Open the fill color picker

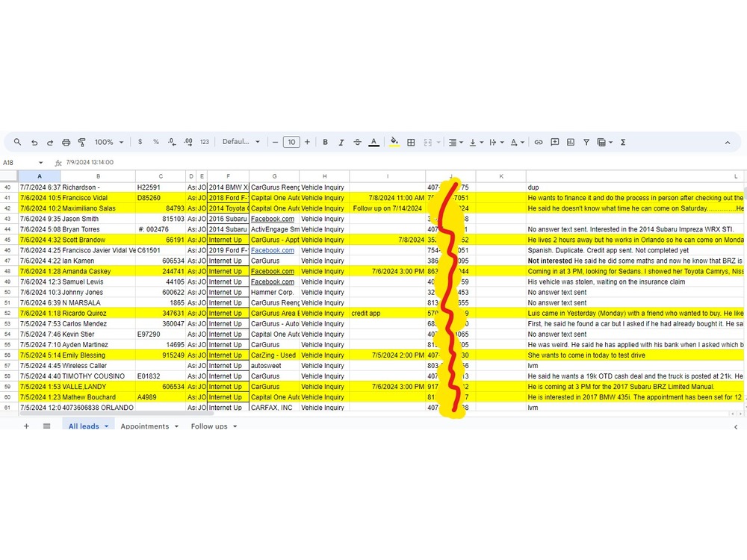394,142
